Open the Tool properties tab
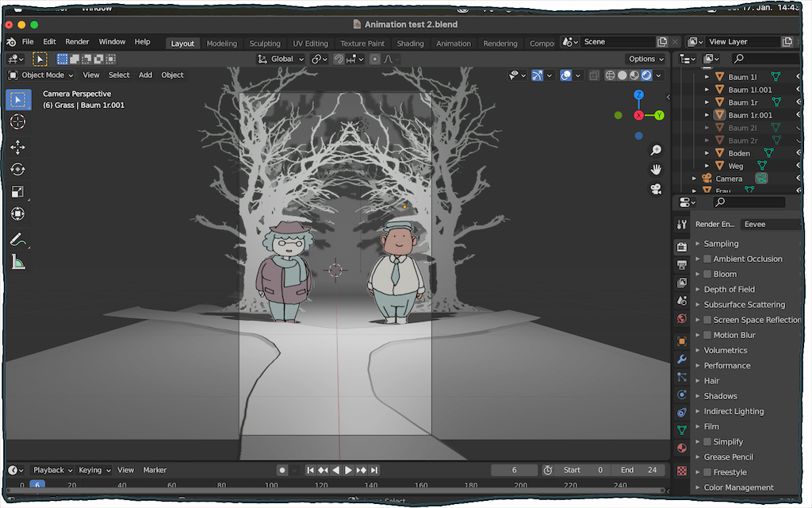 tap(682, 225)
